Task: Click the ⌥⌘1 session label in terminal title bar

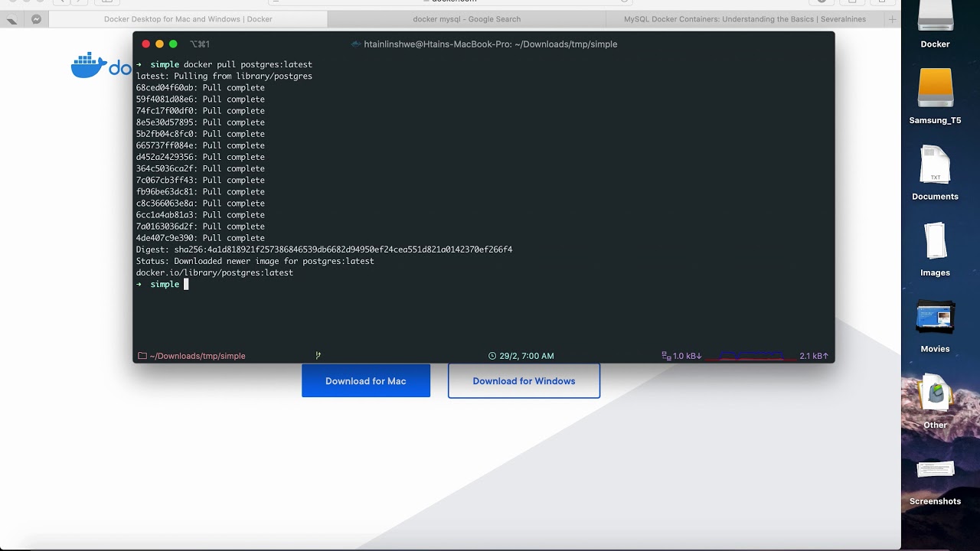Action: point(200,44)
